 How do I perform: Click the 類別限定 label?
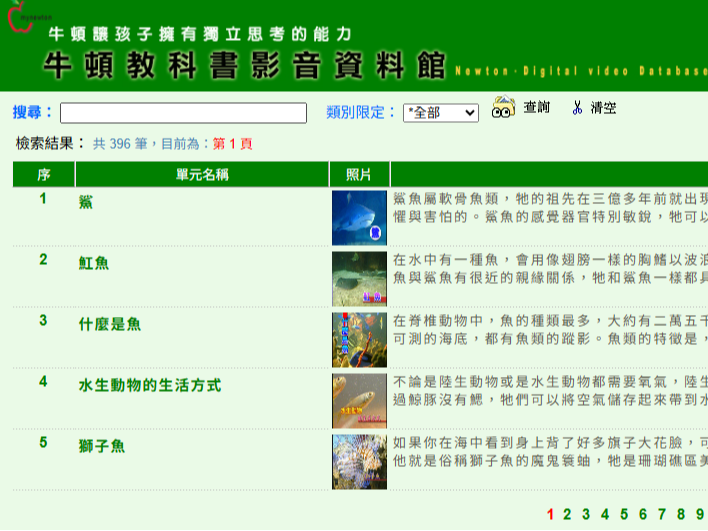coord(360,112)
